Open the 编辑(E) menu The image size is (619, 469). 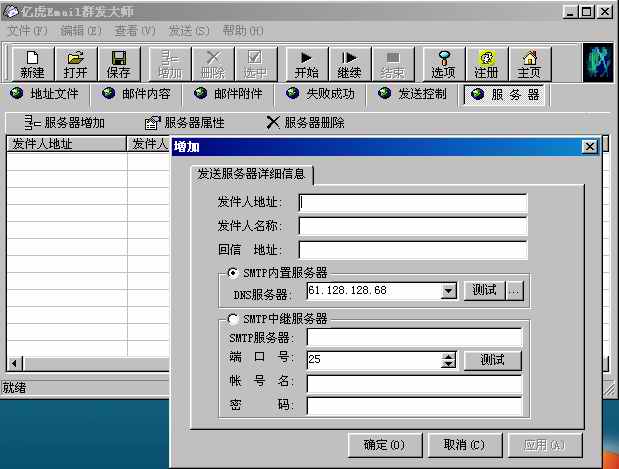coord(81,31)
